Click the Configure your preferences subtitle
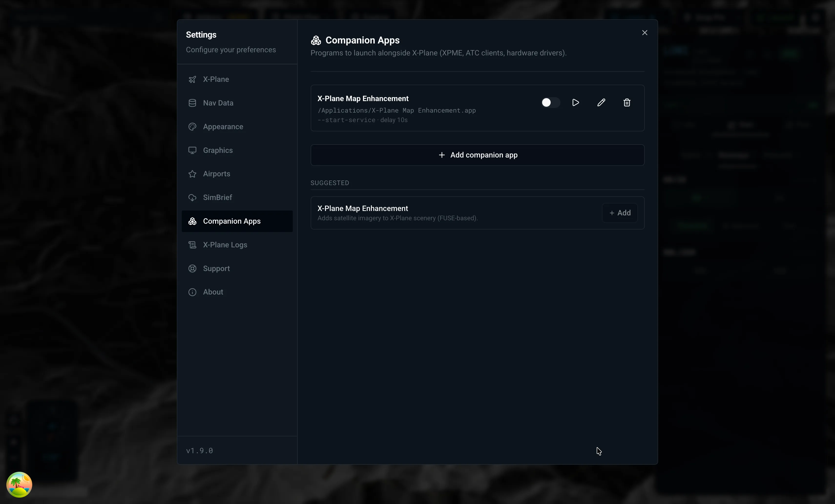 [231, 50]
